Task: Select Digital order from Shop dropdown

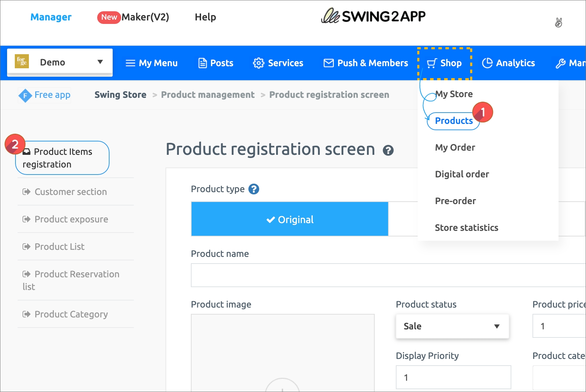Action: pos(462,174)
